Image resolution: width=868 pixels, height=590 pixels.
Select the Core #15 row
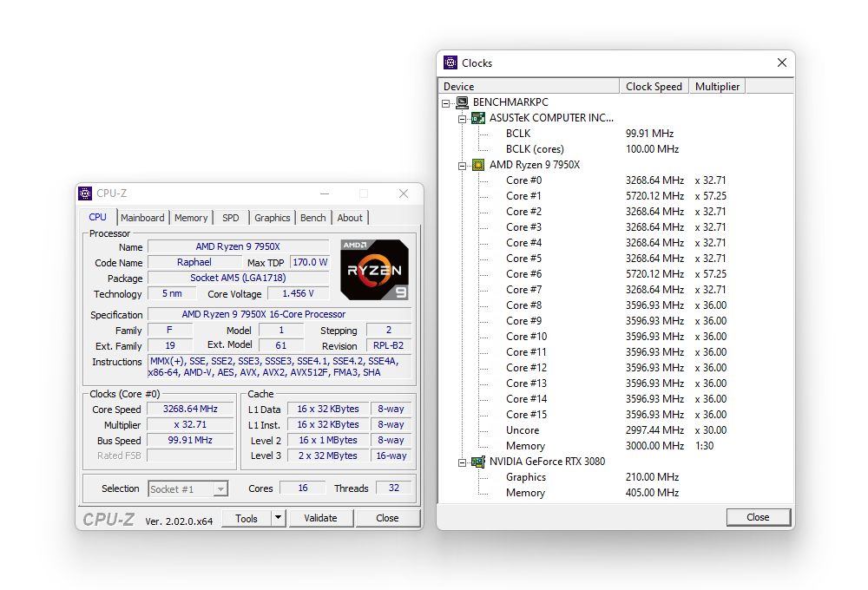point(616,415)
